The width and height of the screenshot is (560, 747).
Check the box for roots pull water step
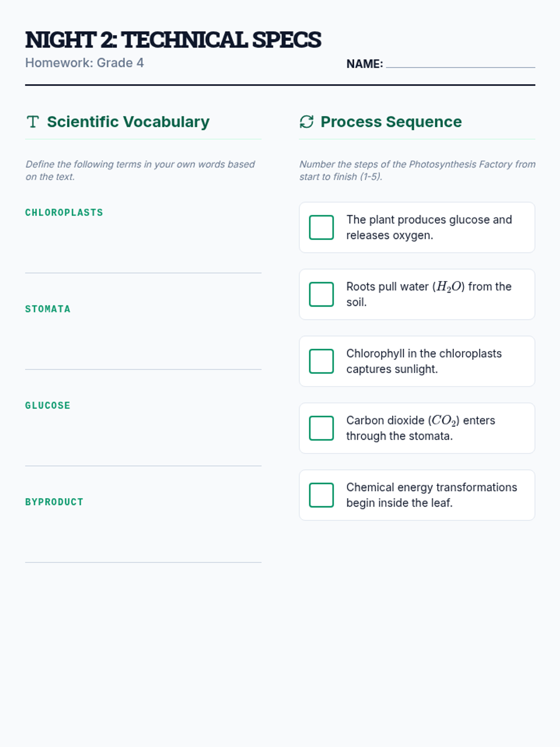coord(322,294)
